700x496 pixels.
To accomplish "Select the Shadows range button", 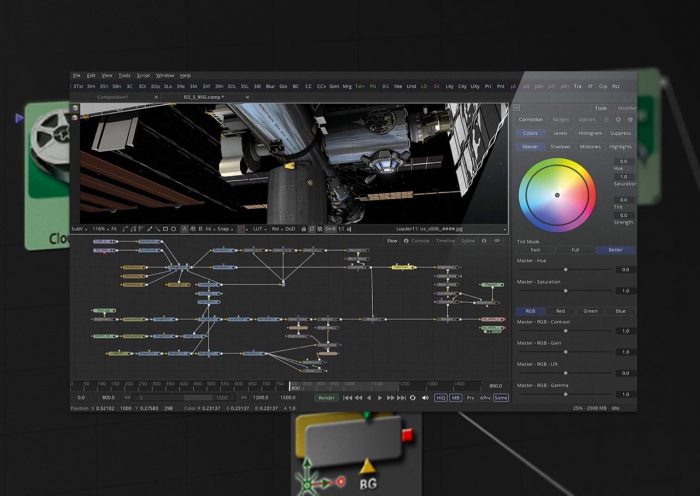I will (x=562, y=146).
